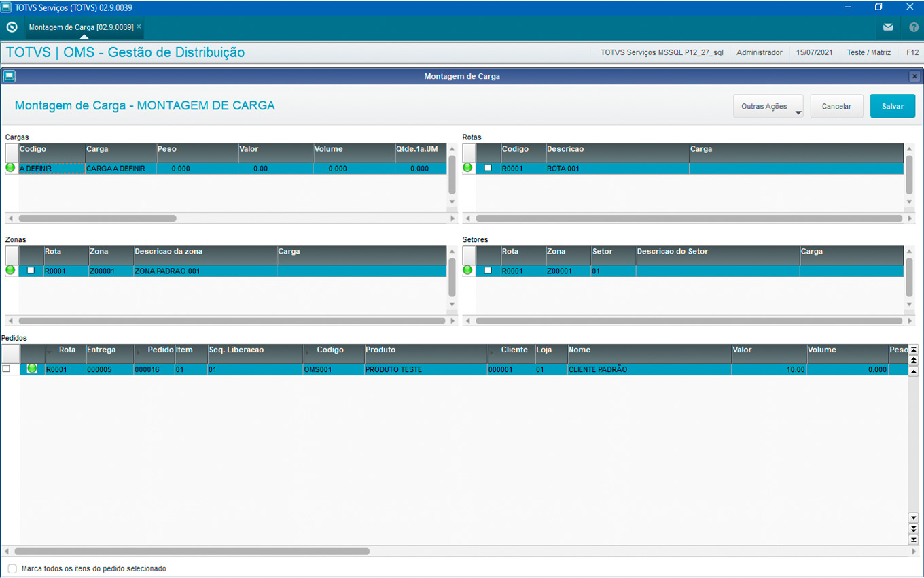The height and width of the screenshot is (578, 924).
Task: Click Cargas horizontal scrollbar thumb
Action: tap(97, 218)
